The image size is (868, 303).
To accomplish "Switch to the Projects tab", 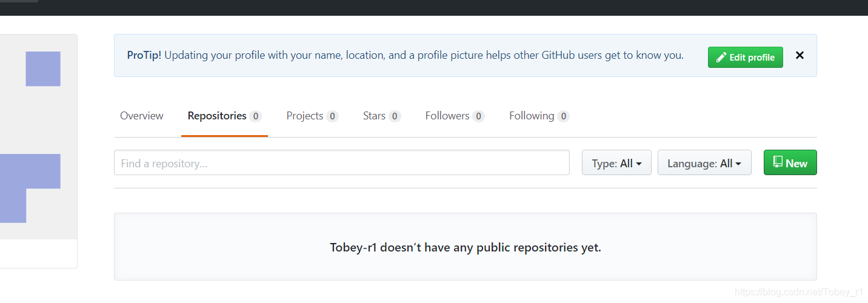I will pyautogui.click(x=312, y=116).
